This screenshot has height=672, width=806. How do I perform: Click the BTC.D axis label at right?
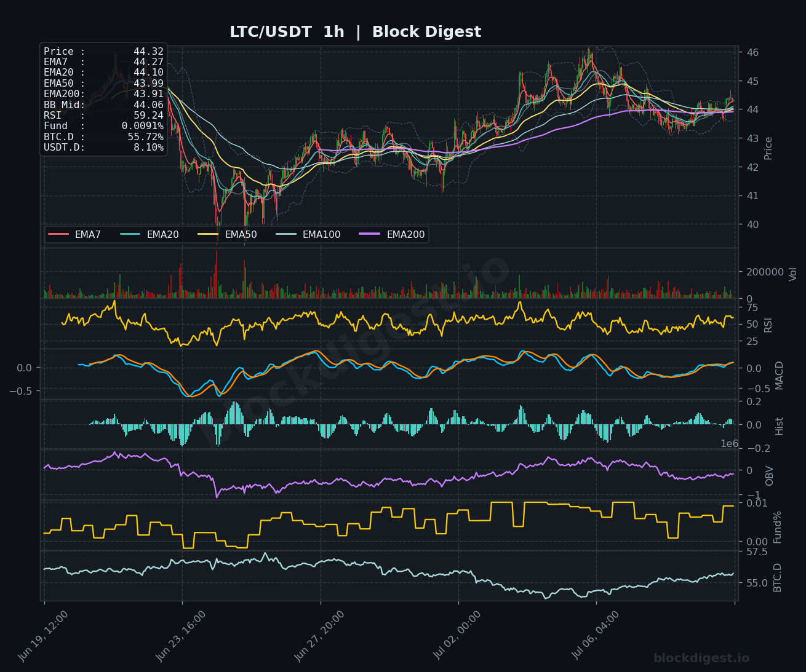778,577
